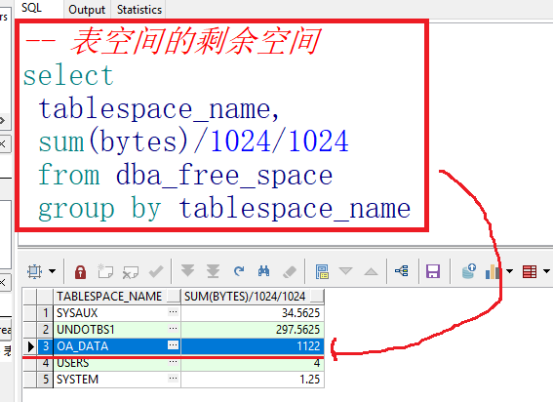Click the TABLESPACE_NAME column header

pyautogui.click(x=117, y=296)
